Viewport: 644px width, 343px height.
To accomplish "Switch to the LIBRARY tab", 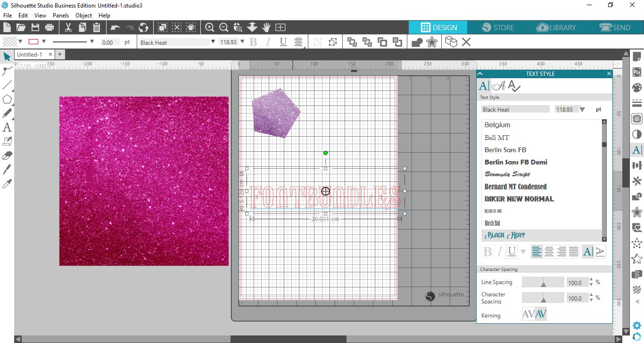I will click(x=557, y=27).
